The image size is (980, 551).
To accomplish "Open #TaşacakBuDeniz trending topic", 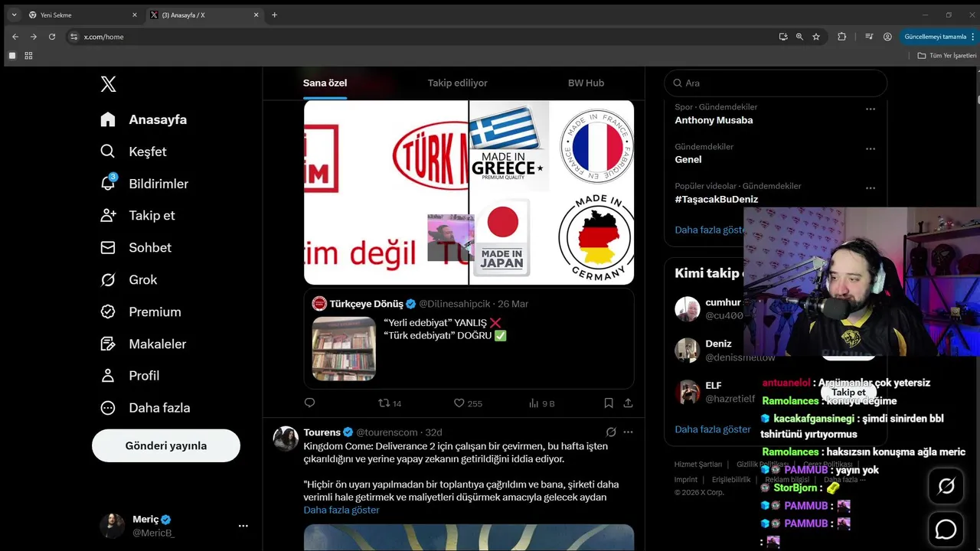I will coord(716,199).
